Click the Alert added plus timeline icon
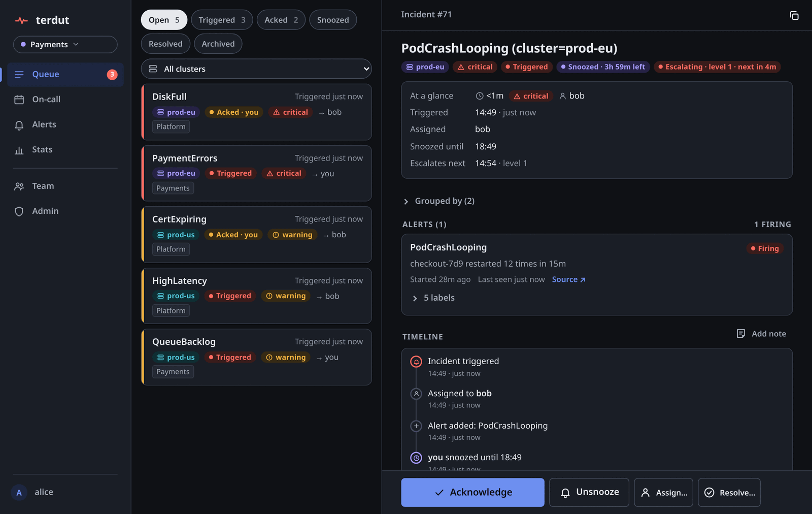 coord(416,426)
